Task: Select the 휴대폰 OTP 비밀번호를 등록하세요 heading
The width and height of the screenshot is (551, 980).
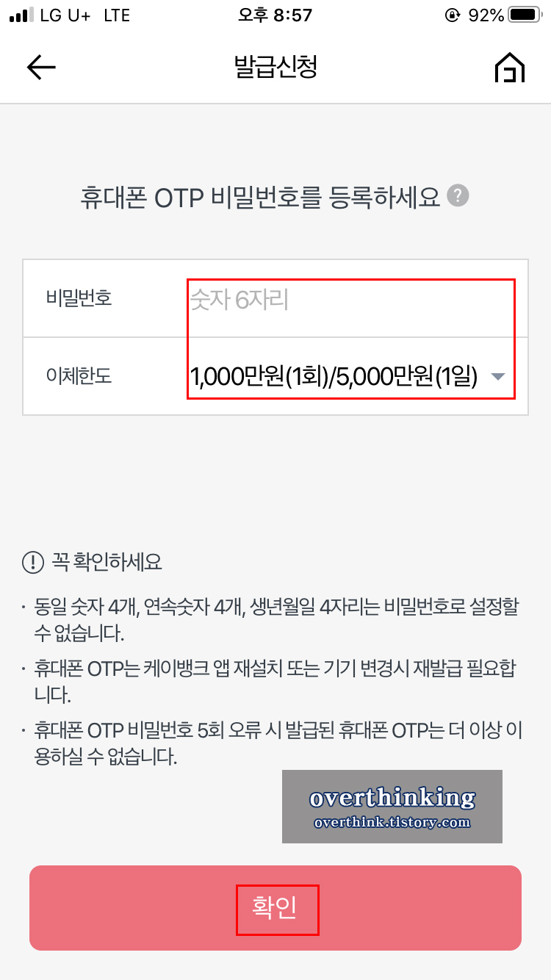Action: click(260, 197)
